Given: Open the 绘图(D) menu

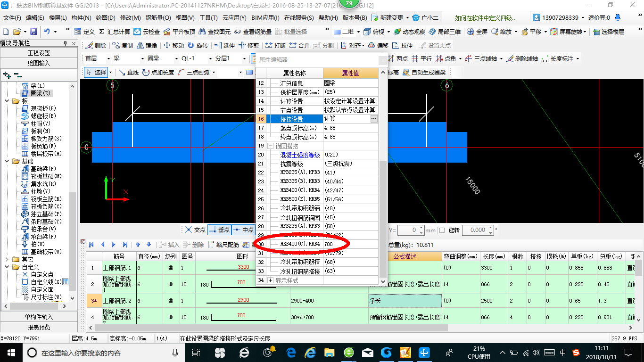Looking at the screenshot, I should 105,18.
